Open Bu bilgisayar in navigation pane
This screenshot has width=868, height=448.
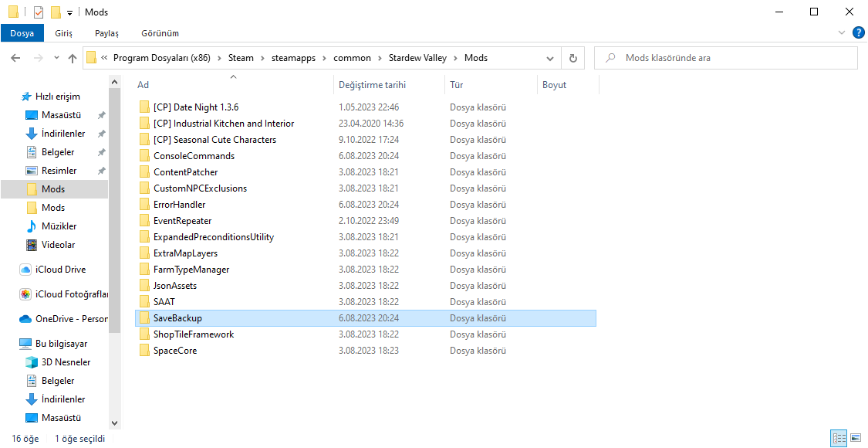61,344
